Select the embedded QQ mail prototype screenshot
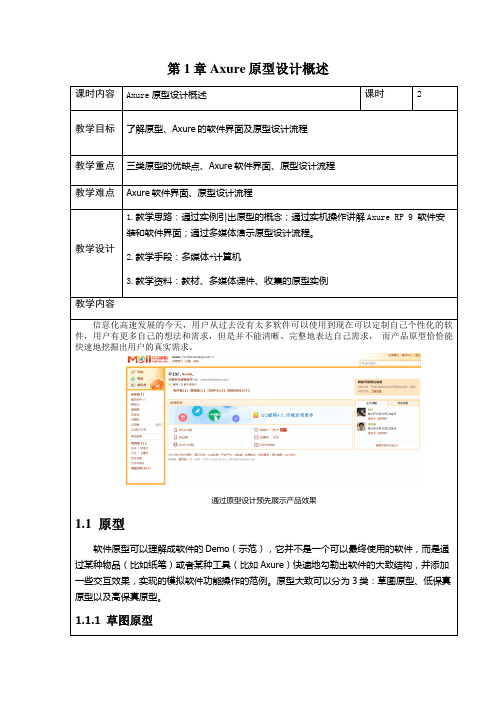This screenshot has height=702, width=496. tap(274, 419)
